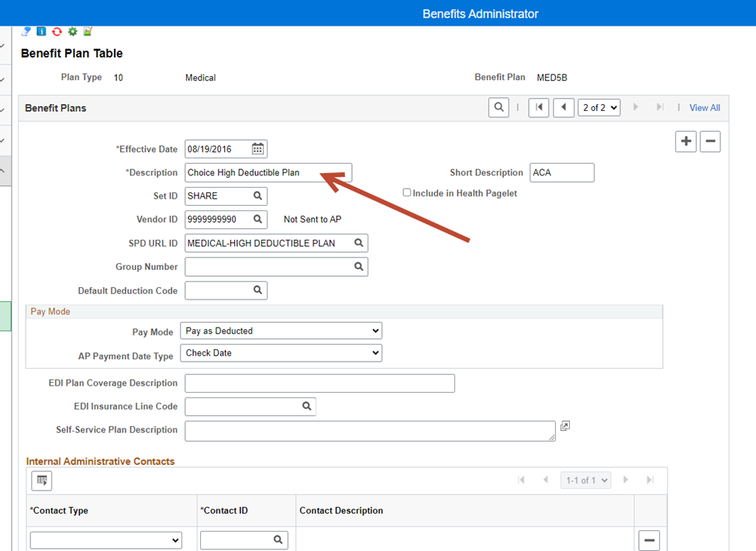Image resolution: width=756 pixels, height=551 pixels.
Task: Click the Contact Description column header
Action: pyautogui.click(x=341, y=511)
